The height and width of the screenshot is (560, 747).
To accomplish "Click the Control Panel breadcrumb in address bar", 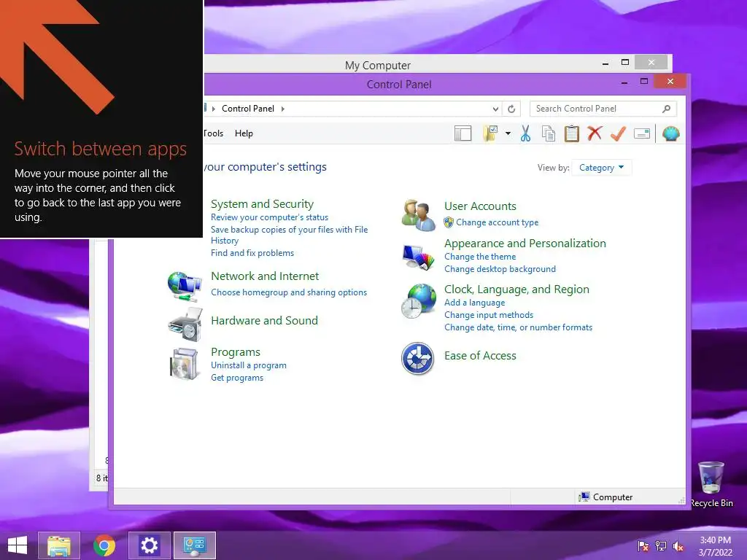I will coord(248,109).
